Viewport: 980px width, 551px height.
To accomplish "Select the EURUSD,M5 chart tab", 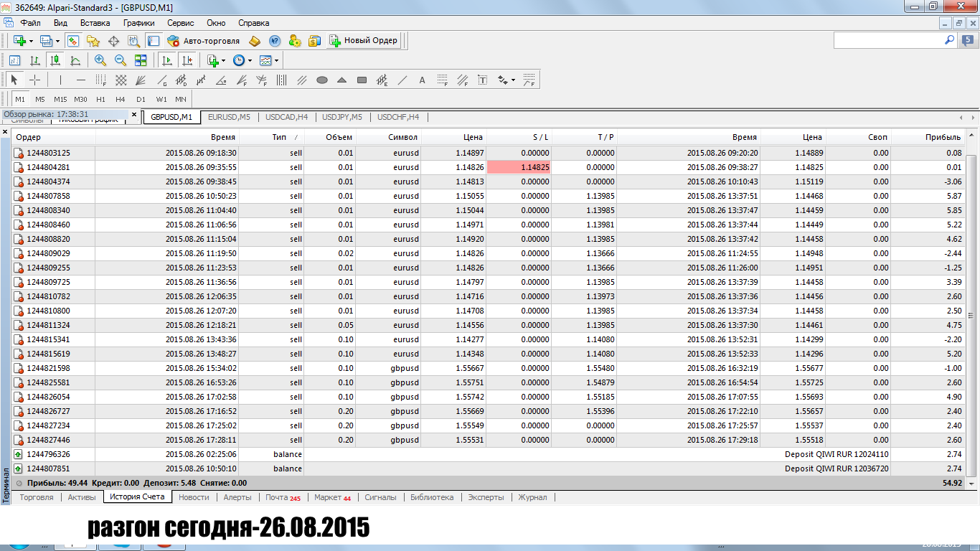I will (x=229, y=117).
